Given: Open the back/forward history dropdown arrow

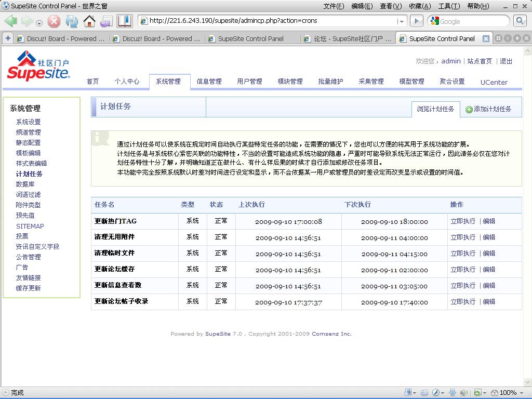Looking at the screenshot, I should click(39, 23).
